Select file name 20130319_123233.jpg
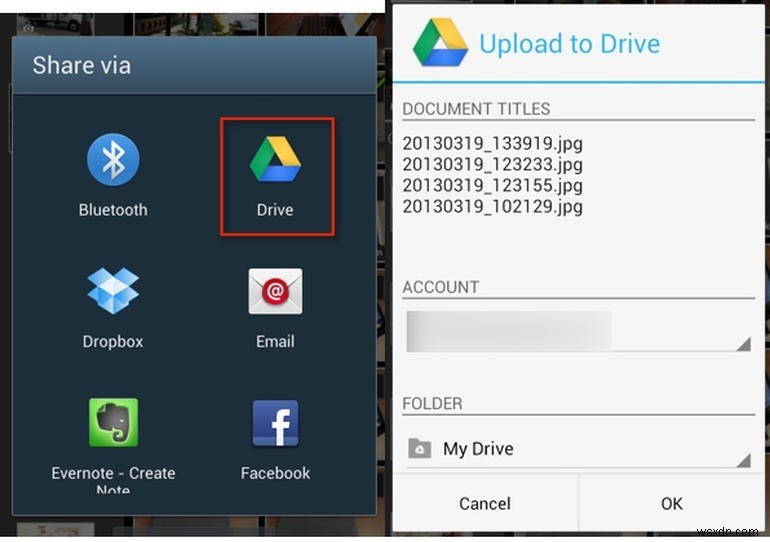Viewport: 770px width, 542px height. point(493,164)
